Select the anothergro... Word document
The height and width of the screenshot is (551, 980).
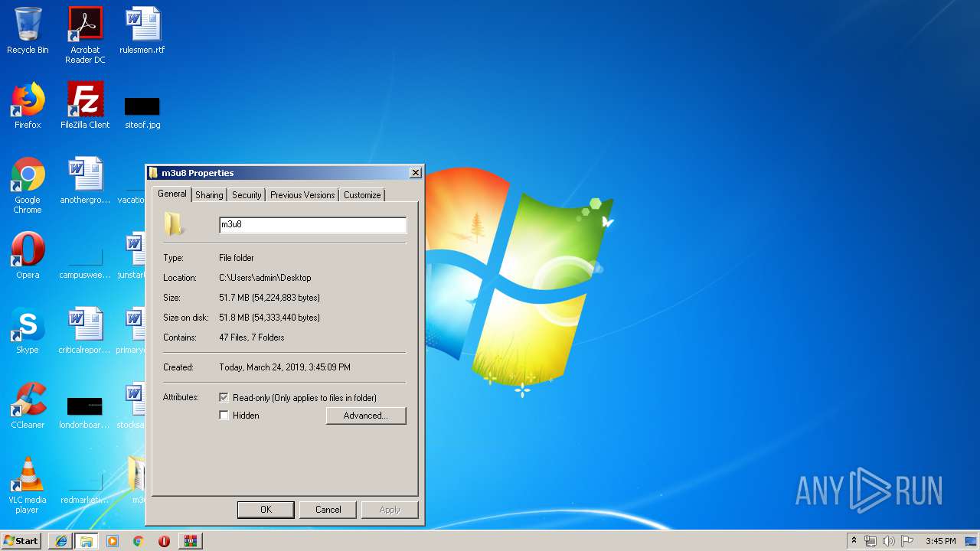(85, 181)
